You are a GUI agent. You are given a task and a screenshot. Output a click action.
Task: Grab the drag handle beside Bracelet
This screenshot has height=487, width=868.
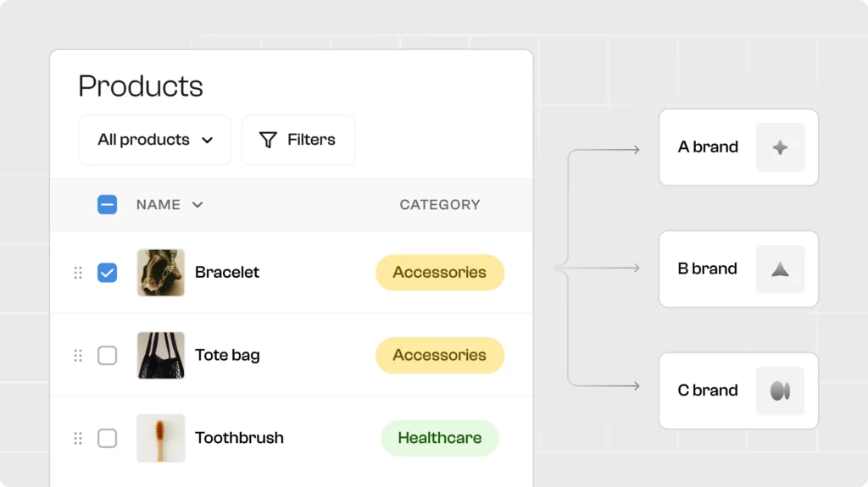point(78,273)
